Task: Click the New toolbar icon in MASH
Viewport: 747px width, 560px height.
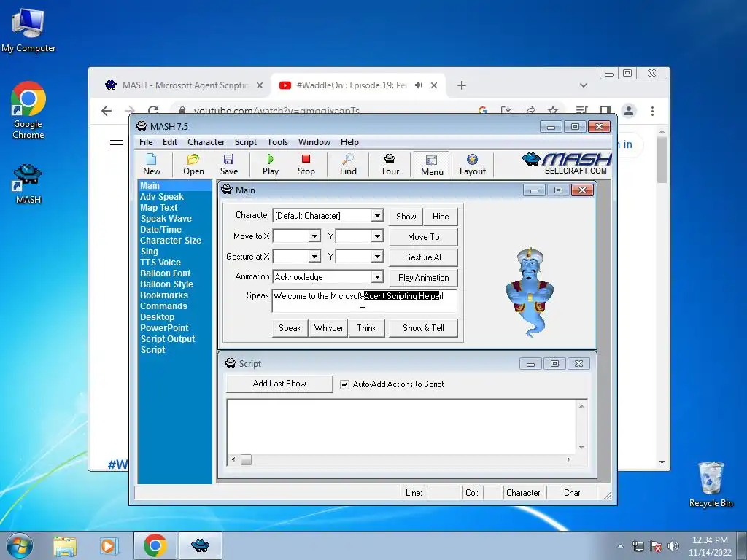Action: click(x=152, y=164)
